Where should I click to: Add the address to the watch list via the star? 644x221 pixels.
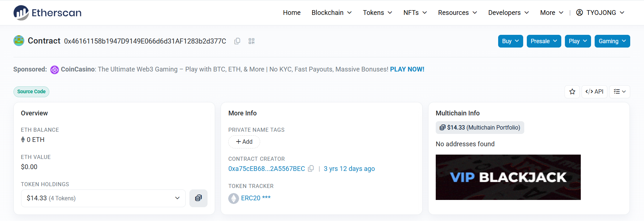(572, 92)
